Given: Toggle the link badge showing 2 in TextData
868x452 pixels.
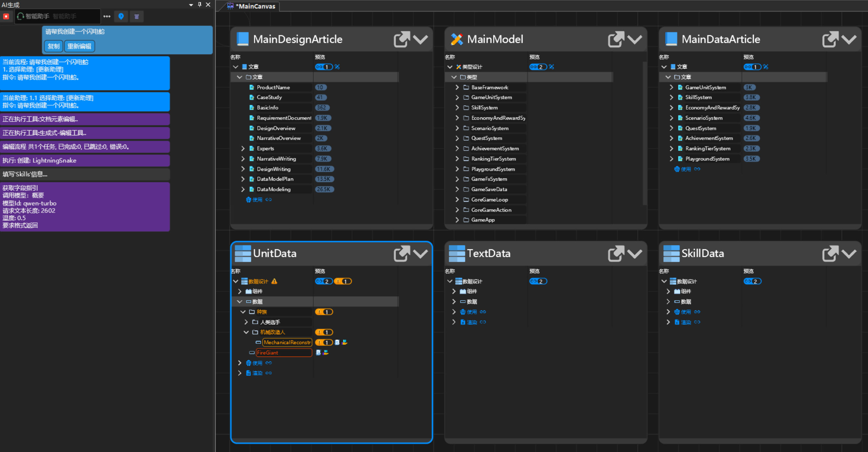Looking at the screenshot, I should pyautogui.click(x=538, y=281).
